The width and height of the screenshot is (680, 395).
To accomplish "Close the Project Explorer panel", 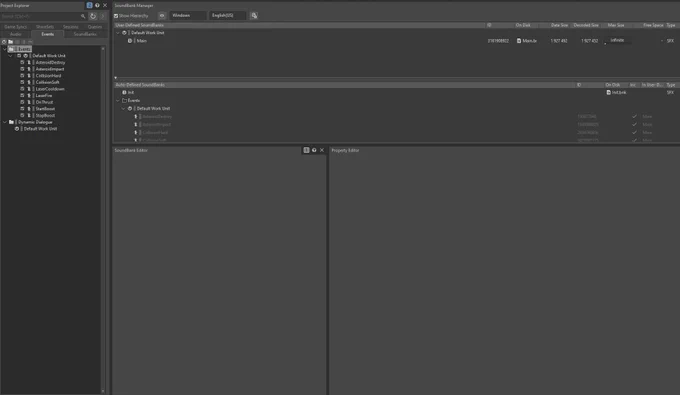I will 105,5.
